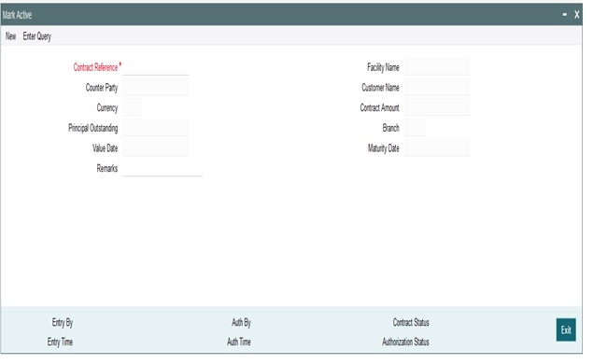This screenshot has width=593, height=364.
Task: Click the Contract Reference input field
Action: (155, 67)
